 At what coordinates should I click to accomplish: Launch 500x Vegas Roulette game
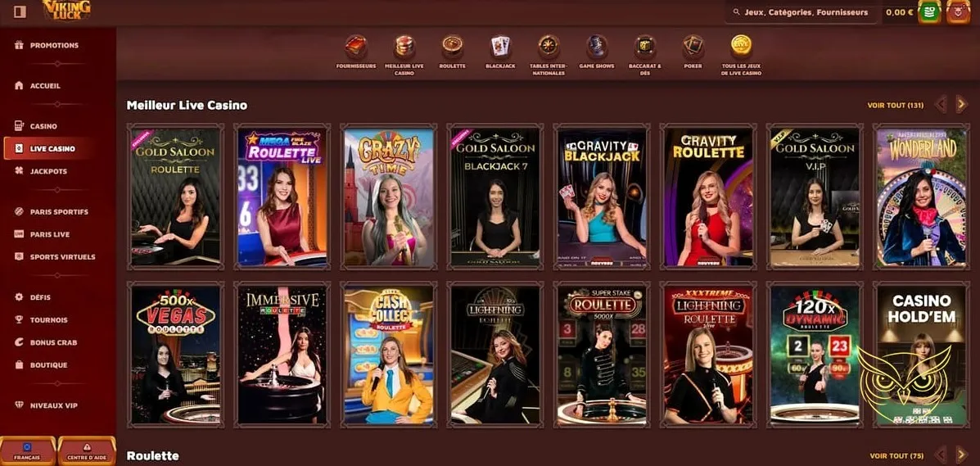tap(176, 355)
